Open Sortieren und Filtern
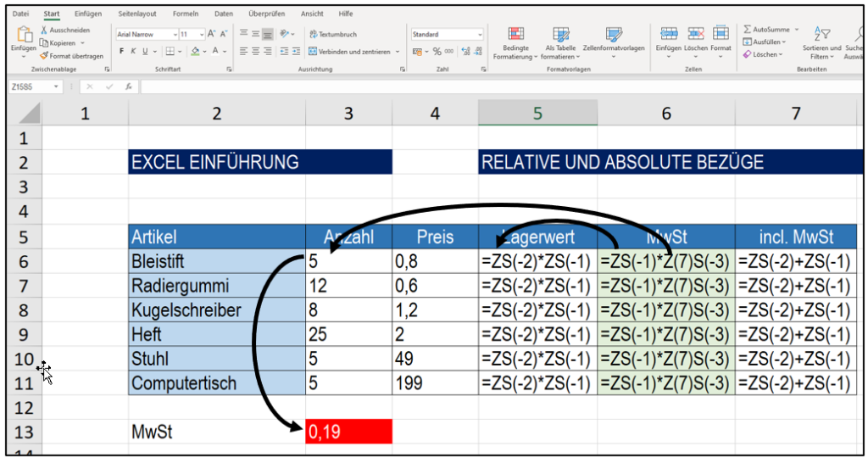The height and width of the screenshot is (463, 868). click(821, 43)
